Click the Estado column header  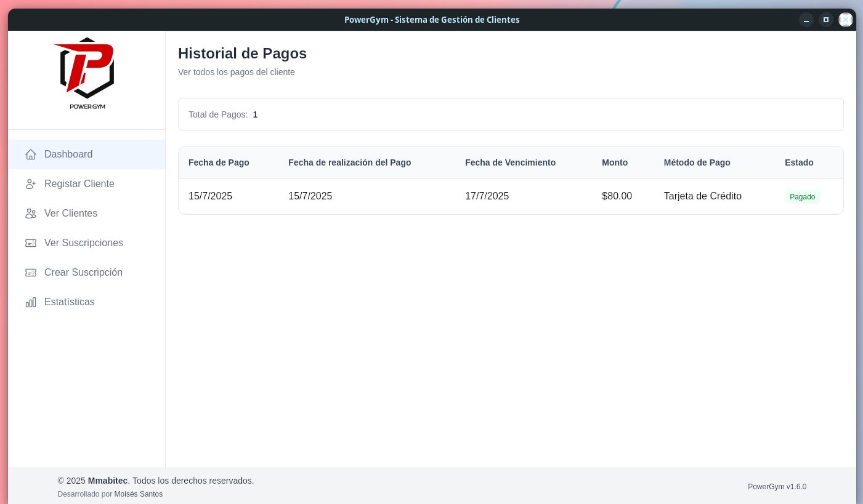pyautogui.click(x=799, y=162)
